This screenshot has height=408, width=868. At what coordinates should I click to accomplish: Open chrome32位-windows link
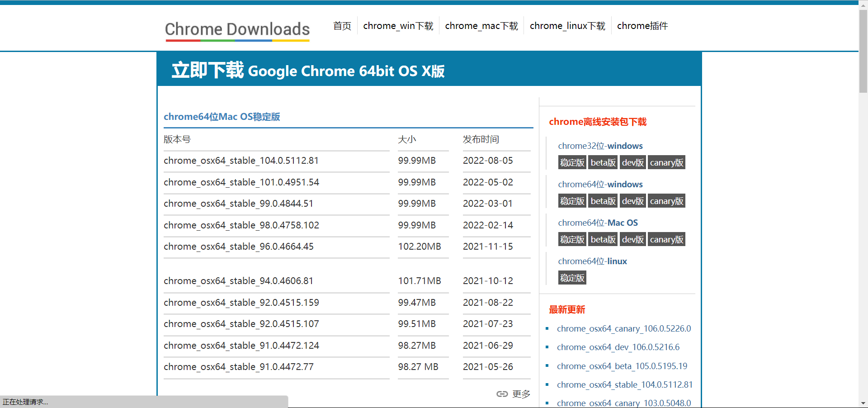point(600,146)
